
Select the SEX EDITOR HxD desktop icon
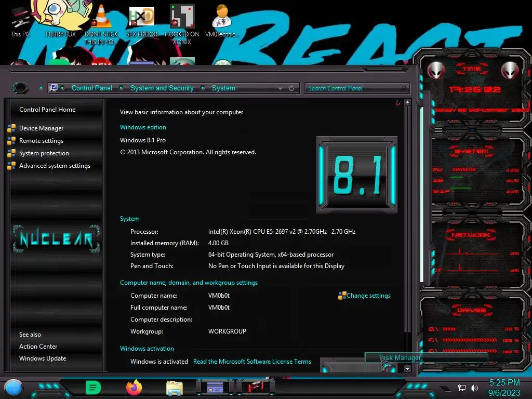(x=142, y=21)
